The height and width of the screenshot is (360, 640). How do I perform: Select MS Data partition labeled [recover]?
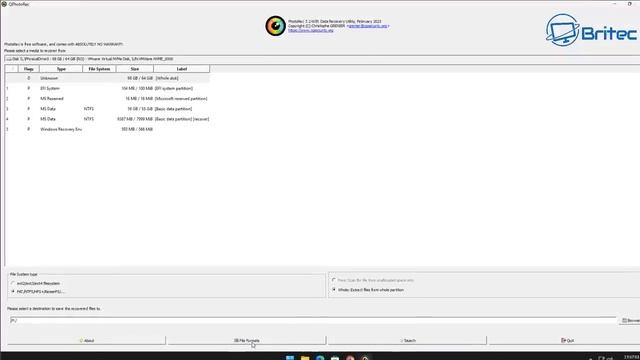(107, 119)
